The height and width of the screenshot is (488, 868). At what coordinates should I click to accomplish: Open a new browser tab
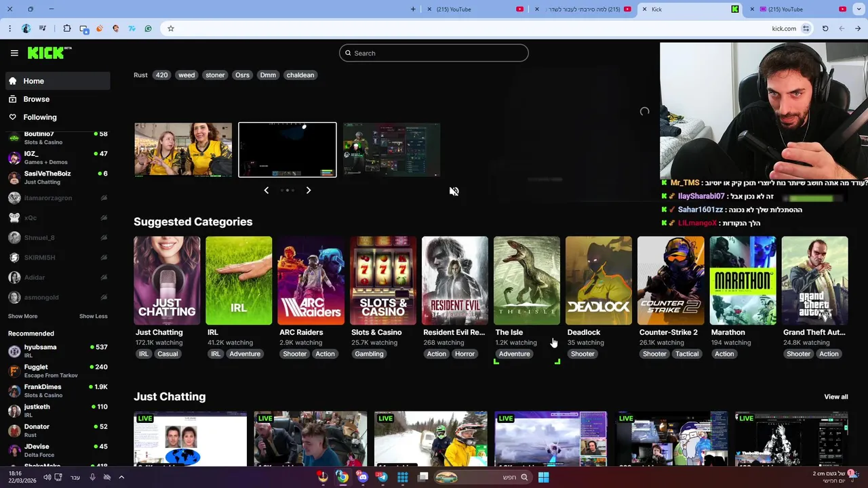pos(413,9)
